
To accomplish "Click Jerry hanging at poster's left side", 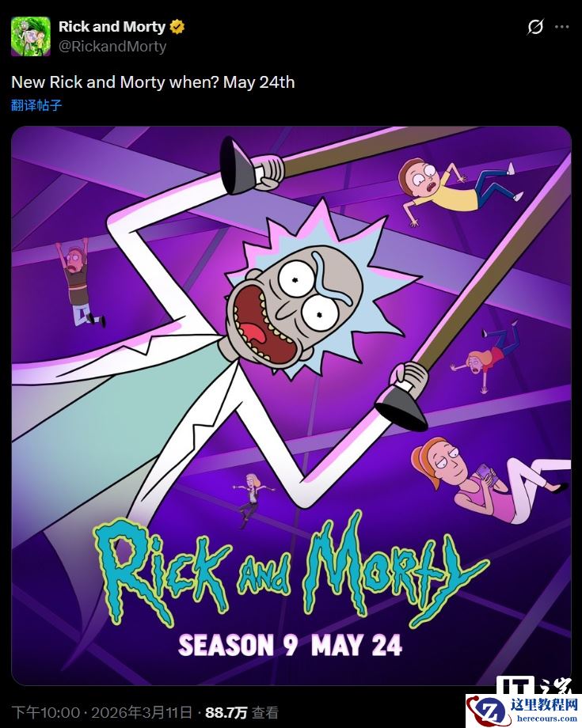I will click(78, 282).
